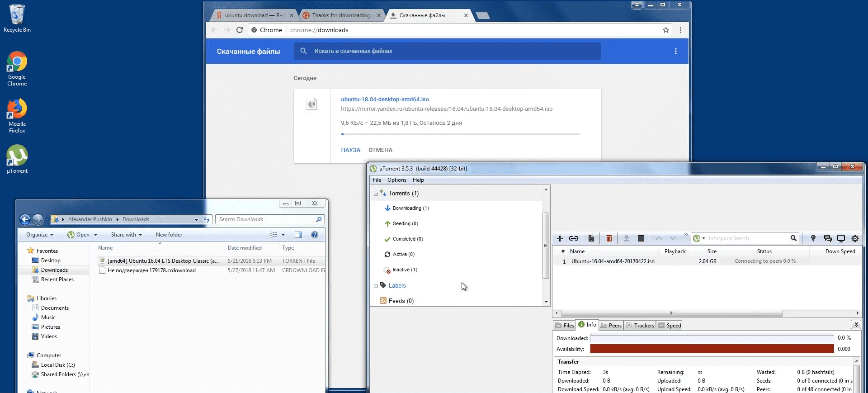Open uTorrent preferences gear

(x=855, y=238)
